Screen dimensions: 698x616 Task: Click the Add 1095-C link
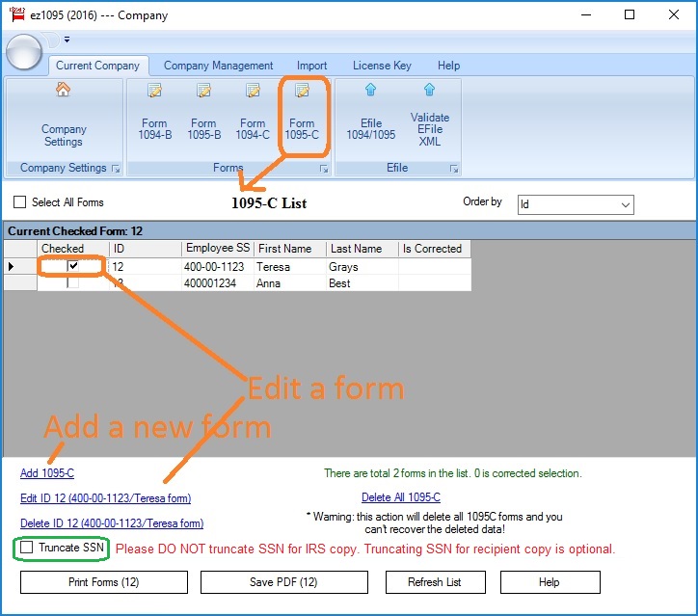coord(47,473)
